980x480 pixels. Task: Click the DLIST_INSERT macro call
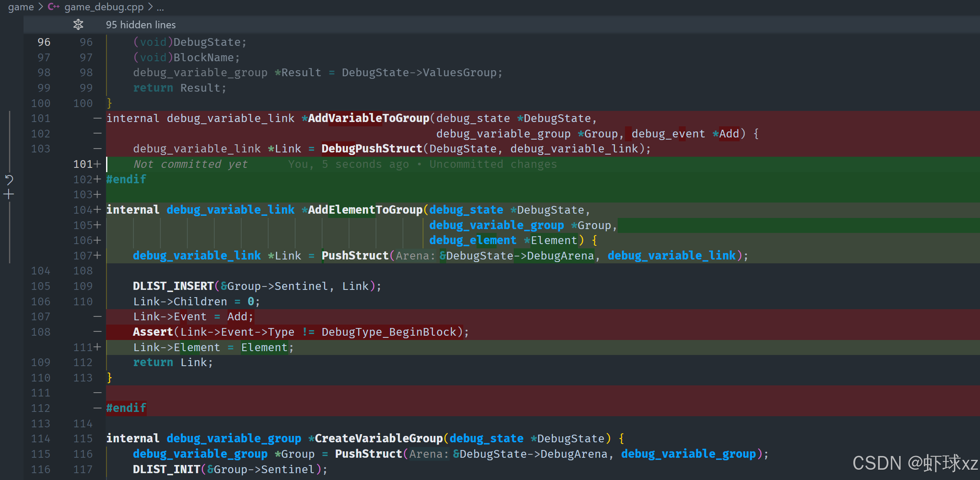[x=173, y=286]
